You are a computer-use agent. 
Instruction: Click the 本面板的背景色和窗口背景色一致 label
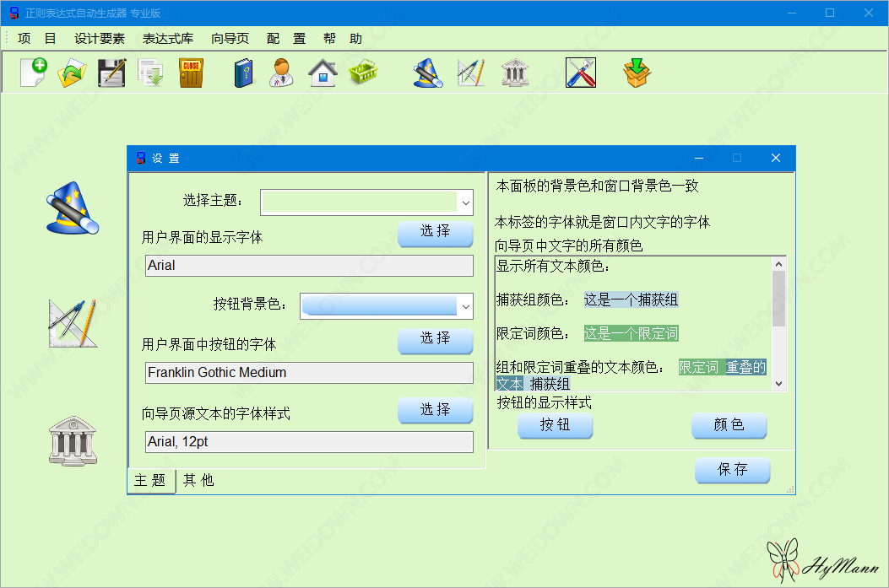pyautogui.click(x=597, y=186)
